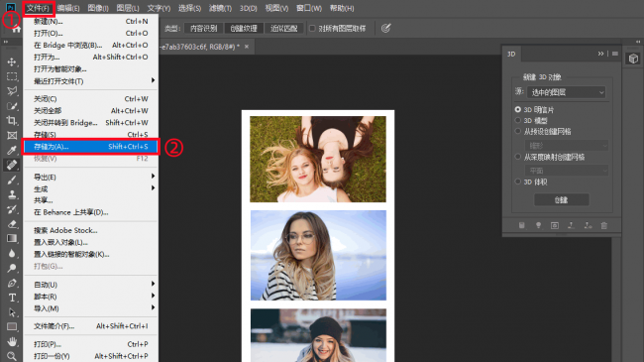Click the two girls on grass photo
This screenshot has height=362, width=644.
click(318, 160)
